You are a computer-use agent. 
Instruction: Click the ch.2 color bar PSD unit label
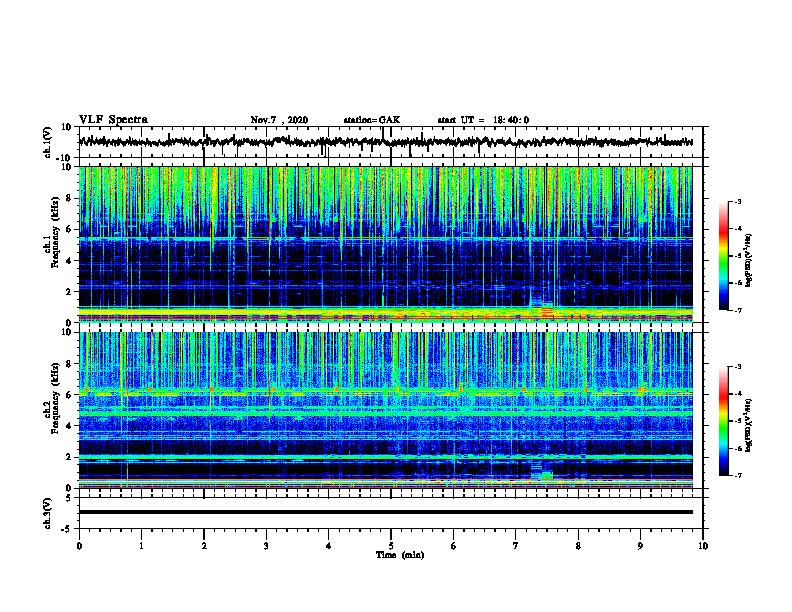(x=749, y=425)
